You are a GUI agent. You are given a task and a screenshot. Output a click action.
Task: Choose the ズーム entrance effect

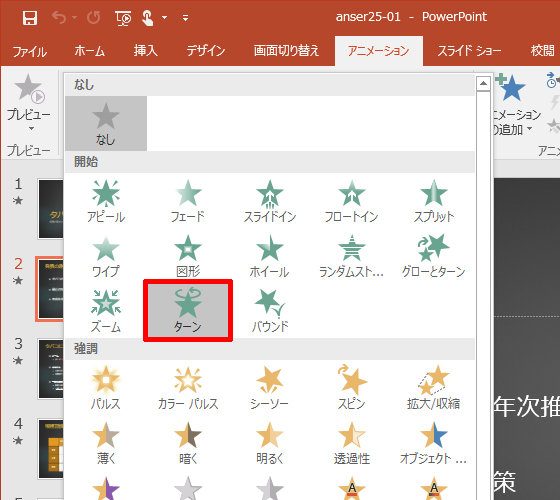coord(106,310)
